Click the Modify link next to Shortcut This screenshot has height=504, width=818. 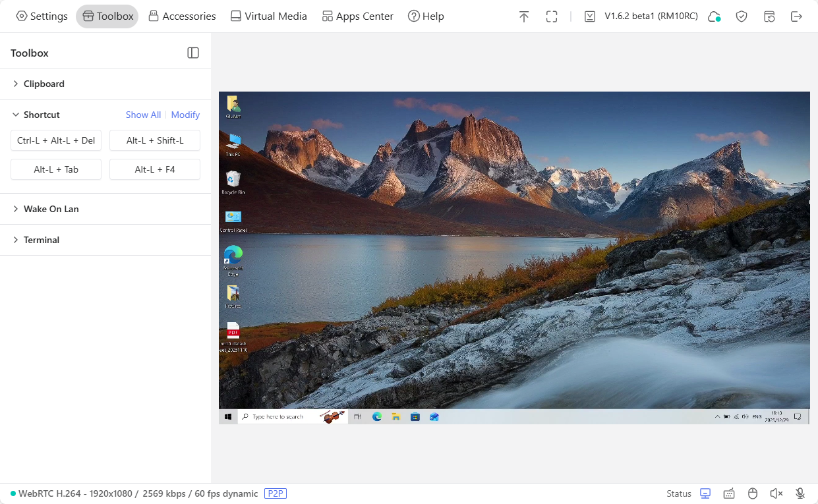185,115
